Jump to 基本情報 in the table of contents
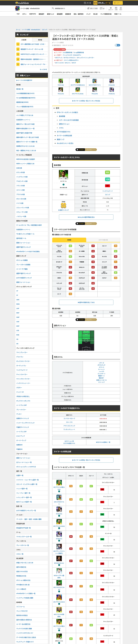 tap(62, 116)
